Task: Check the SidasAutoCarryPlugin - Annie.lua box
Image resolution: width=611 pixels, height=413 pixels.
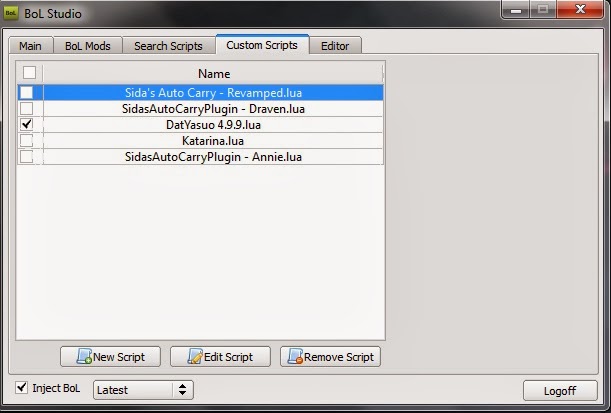Action: click(26, 156)
